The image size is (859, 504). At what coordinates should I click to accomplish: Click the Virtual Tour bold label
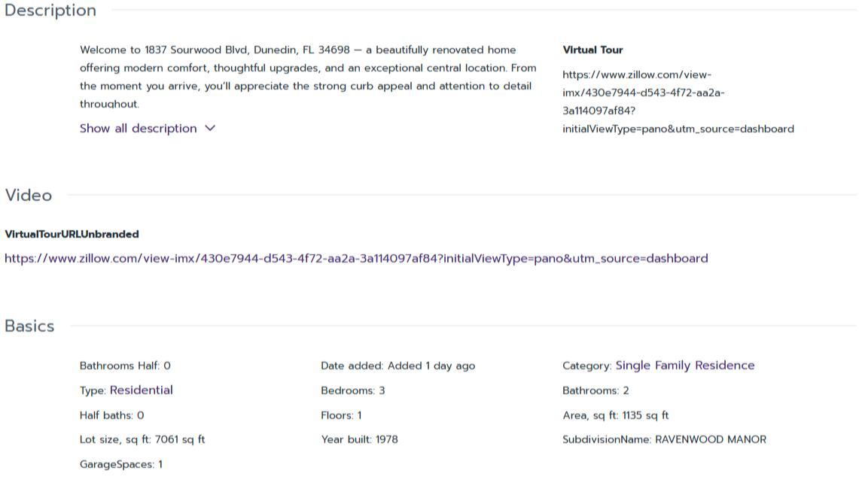[x=592, y=50]
